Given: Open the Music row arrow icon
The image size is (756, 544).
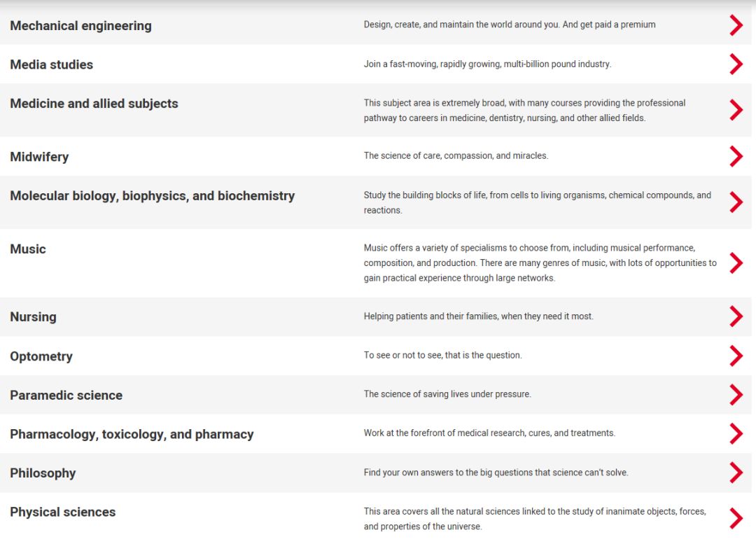Looking at the screenshot, I should point(736,263).
